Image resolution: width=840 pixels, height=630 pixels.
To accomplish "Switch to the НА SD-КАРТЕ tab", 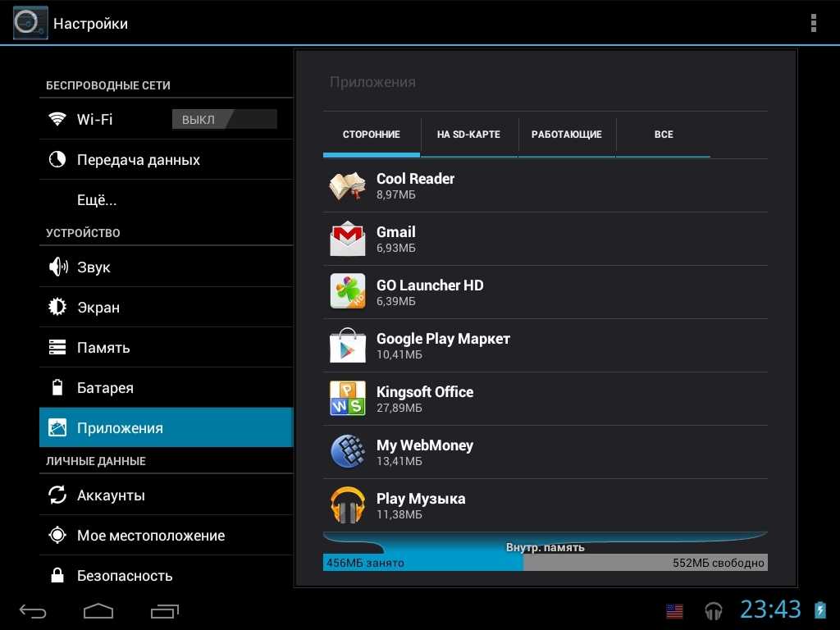I will pos(468,135).
